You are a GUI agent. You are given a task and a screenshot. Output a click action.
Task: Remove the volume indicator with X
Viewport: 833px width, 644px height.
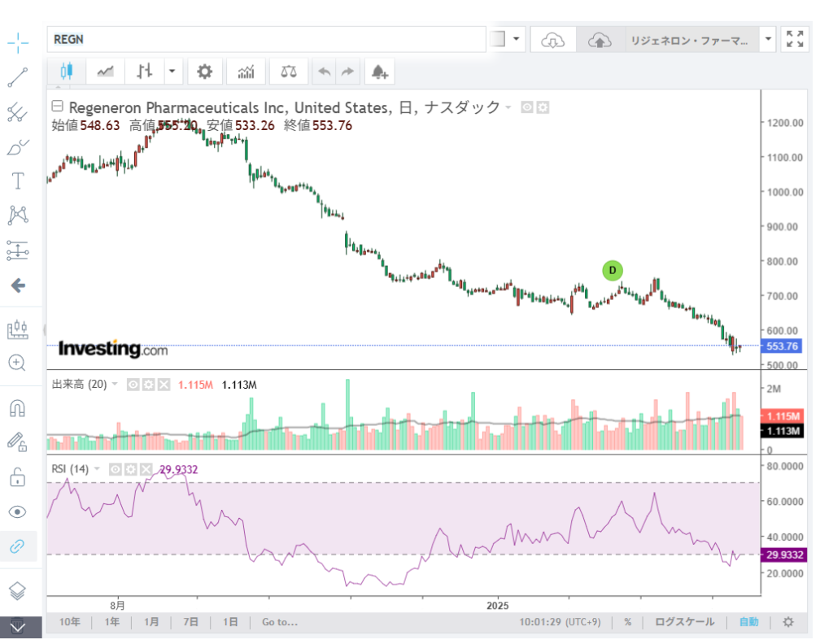164,385
